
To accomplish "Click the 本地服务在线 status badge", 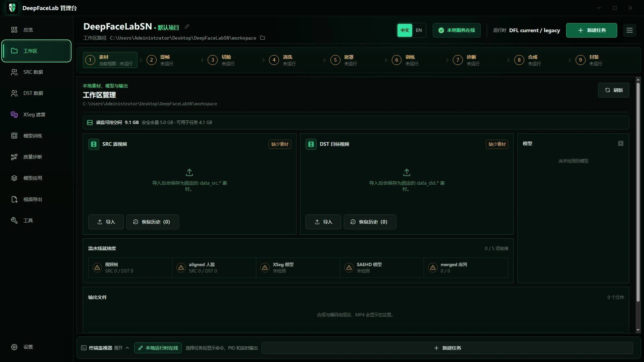I will [x=457, y=30].
